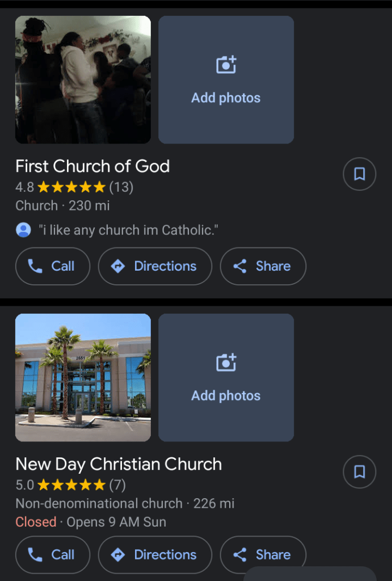View New Day Christian Church star rating

[71, 485]
